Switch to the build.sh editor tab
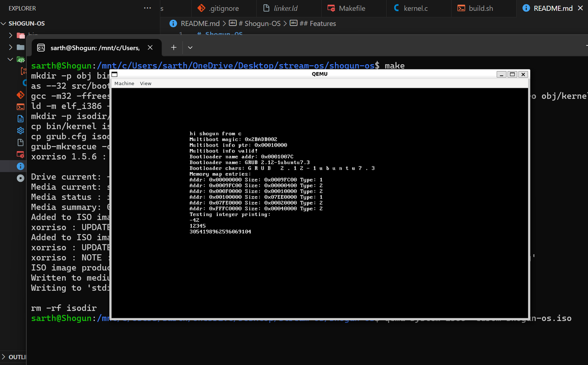Screen dimensions: 588x365 pyautogui.click(x=484, y=8)
